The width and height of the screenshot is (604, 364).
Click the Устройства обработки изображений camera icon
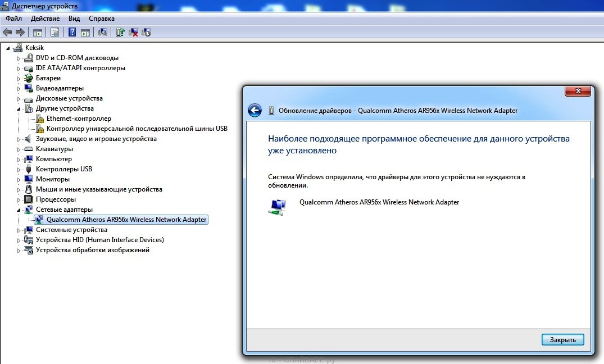(29, 250)
